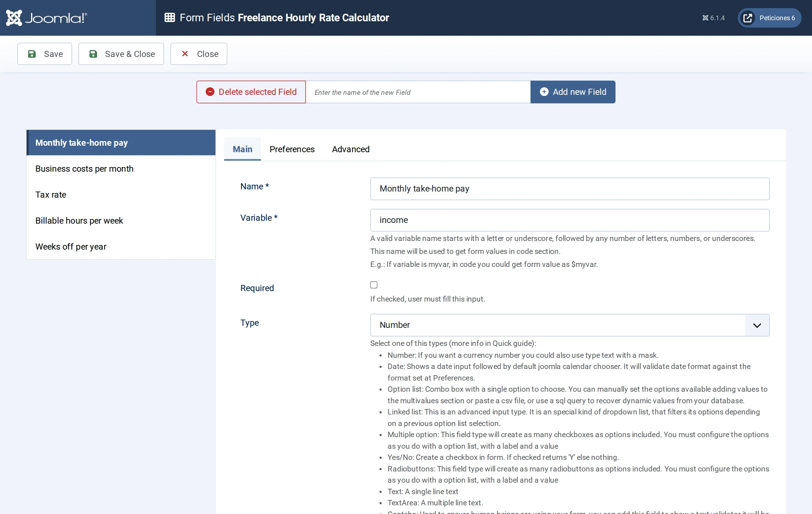Image resolution: width=812 pixels, height=514 pixels.
Task: Click the Variable * label
Action: pyautogui.click(x=259, y=218)
